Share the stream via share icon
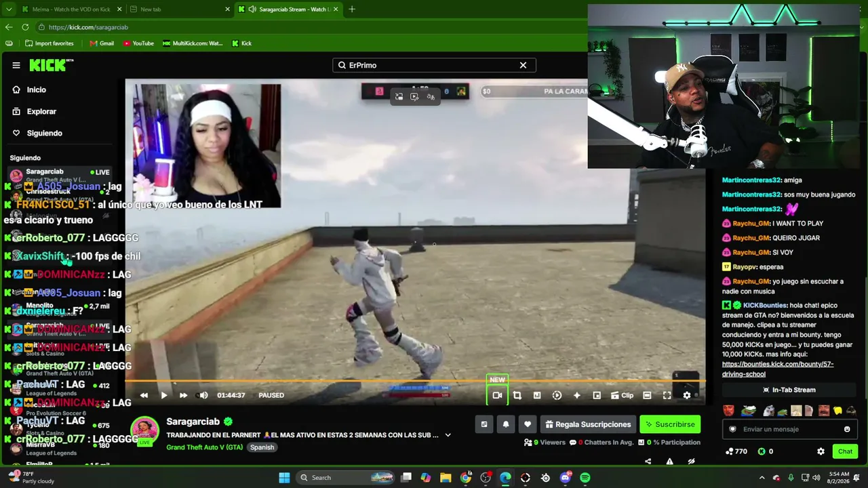The height and width of the screenshot is (488, 868). pyautogui.click(x=648, y=462)
